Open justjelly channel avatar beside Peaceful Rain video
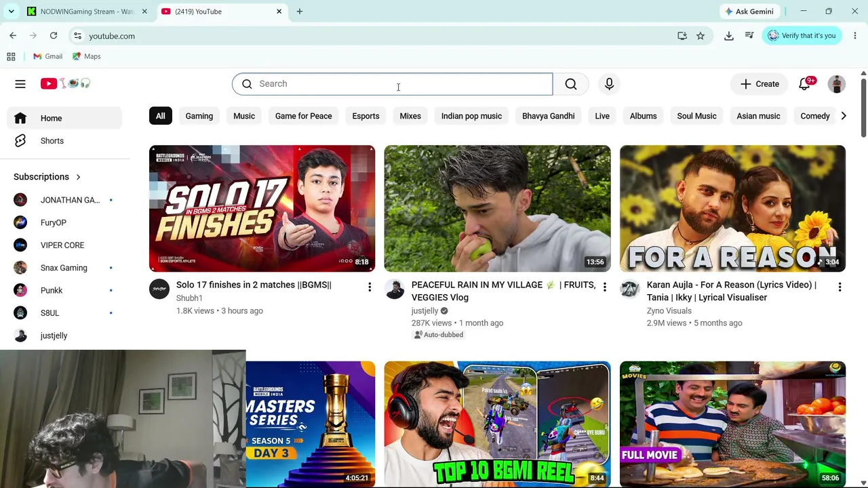The height and width of the screenshot is (488, 868). 395,289
